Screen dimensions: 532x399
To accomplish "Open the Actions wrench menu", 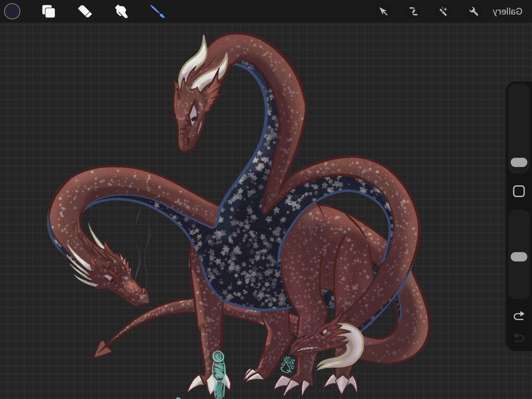I will (474, 11).
